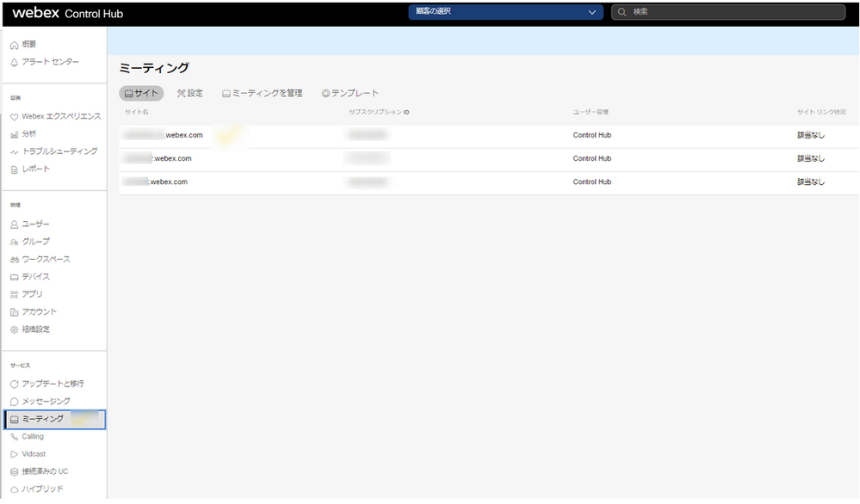Screen dimensions: 860x504
Task: Open Webex エクスペリエンス page
Action: (61, 117)
